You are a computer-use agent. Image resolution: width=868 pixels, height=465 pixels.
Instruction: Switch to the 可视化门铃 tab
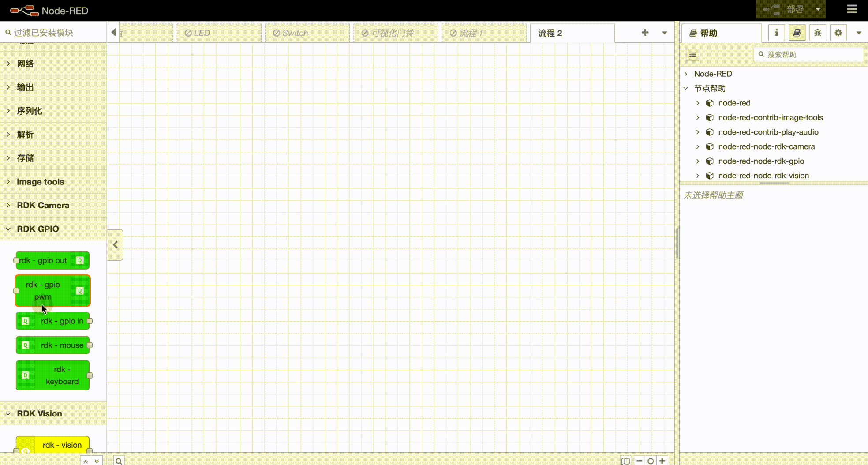[x=396, y=33]
